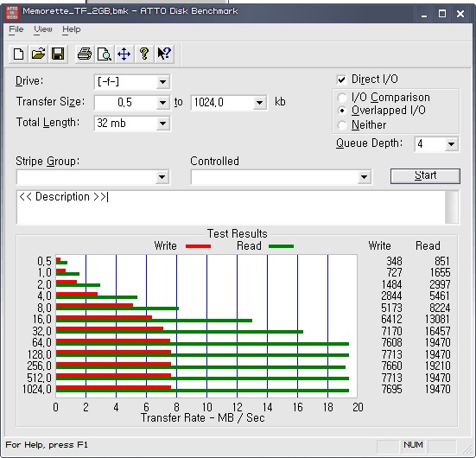
Task: Open About via yellow question mark icon
Action: click(x=144, y=54)
